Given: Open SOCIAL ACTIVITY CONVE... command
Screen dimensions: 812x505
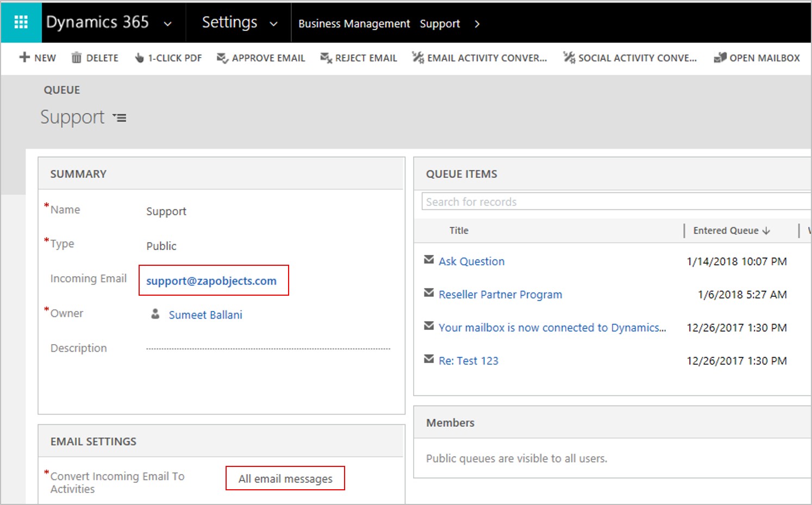Looking at the screenshot, I should (x=638, y=58).
